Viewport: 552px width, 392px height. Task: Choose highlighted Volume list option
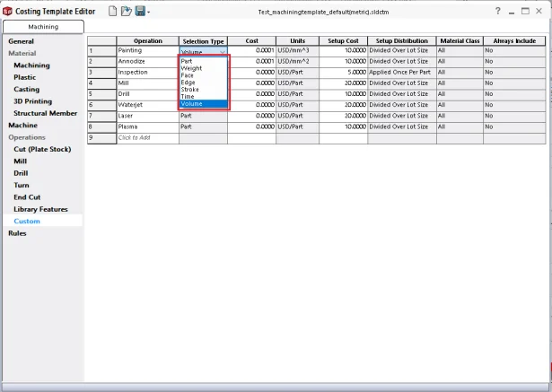(x=204, y=104)
